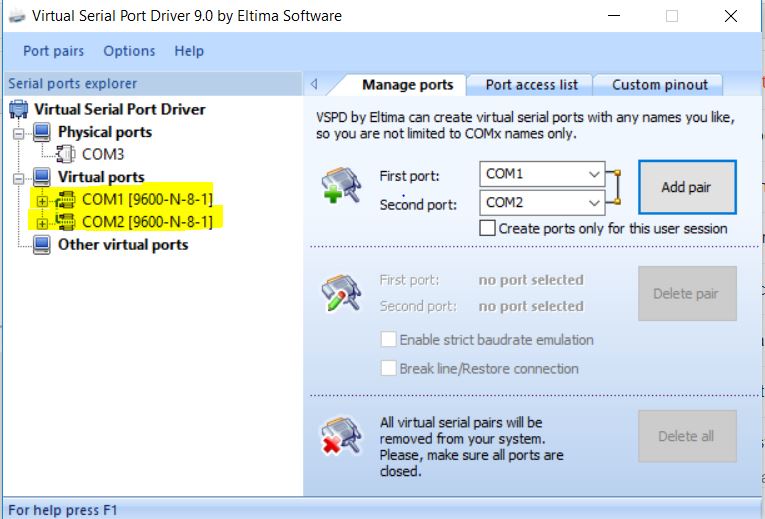Click the Physical ports computer icon

42,132
